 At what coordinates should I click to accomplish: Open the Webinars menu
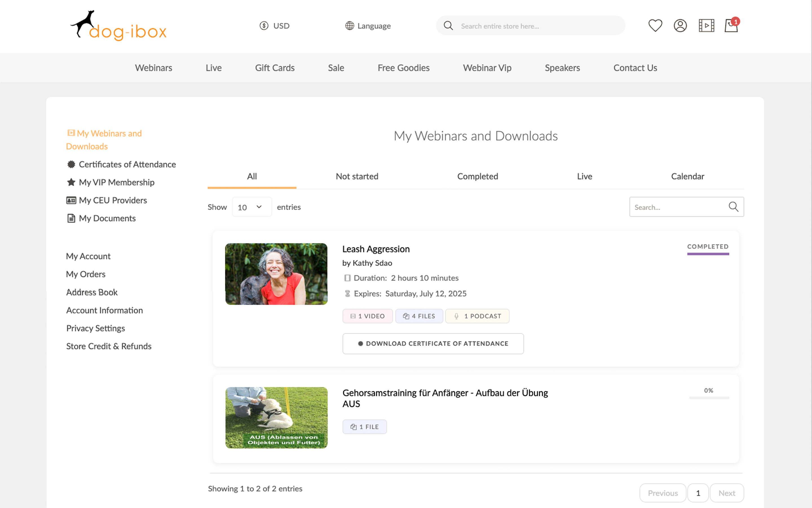[153, 68]
